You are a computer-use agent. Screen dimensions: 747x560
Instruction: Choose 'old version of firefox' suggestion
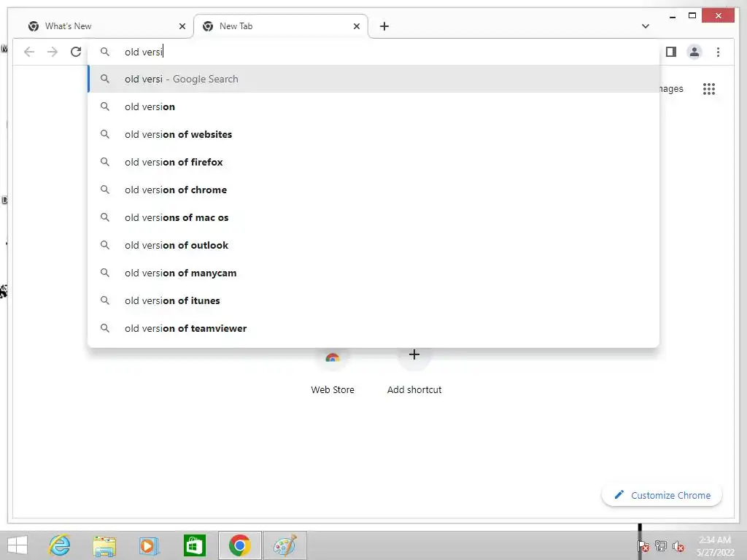(374, 162)
